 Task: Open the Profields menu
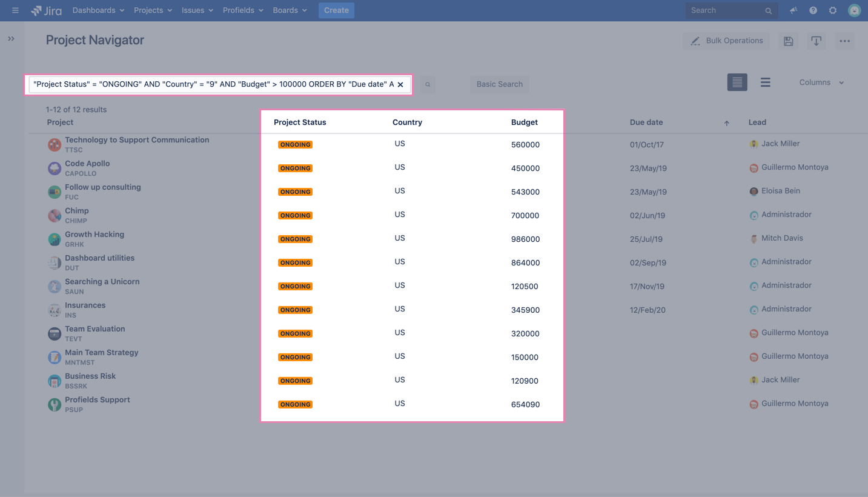pyautogui.click(x=242, y=10)
